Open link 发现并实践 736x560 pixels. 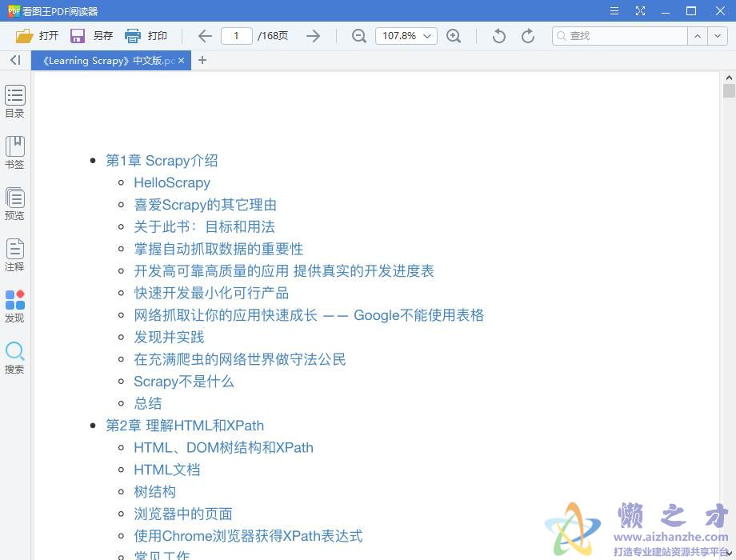169,337
